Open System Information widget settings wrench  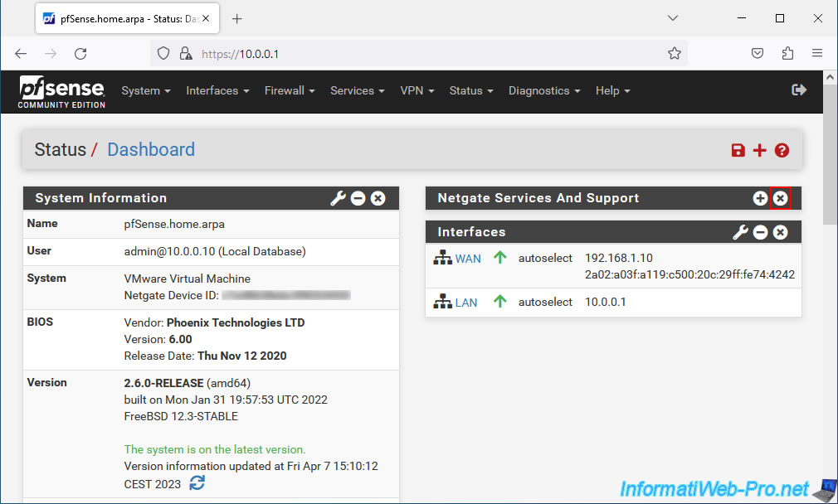pyautogui.click(x=338, y=199)
